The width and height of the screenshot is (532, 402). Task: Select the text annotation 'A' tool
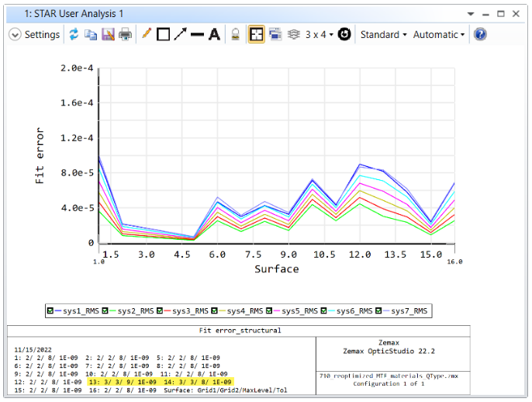tap(214, 34)
